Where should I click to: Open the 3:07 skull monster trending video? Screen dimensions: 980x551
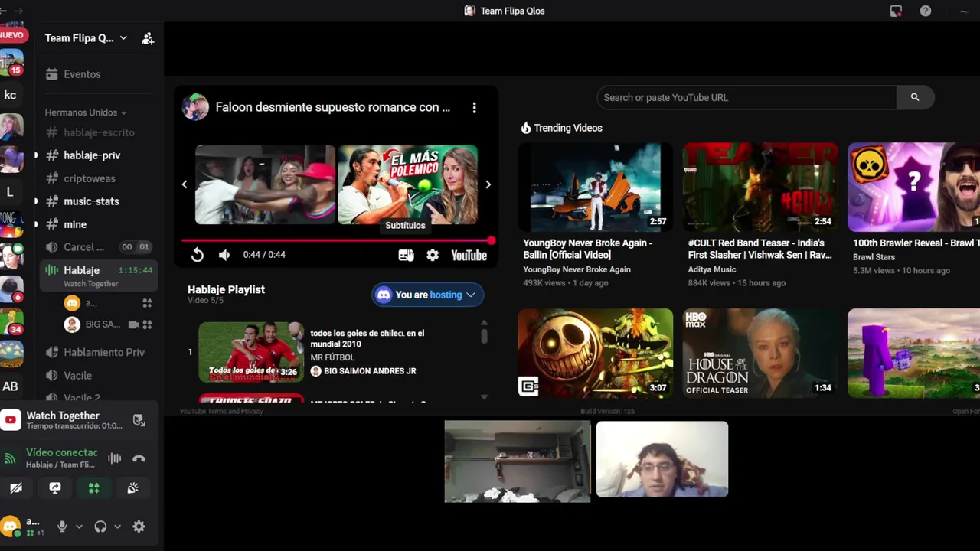pyautogui.click(x=596, y=353)
